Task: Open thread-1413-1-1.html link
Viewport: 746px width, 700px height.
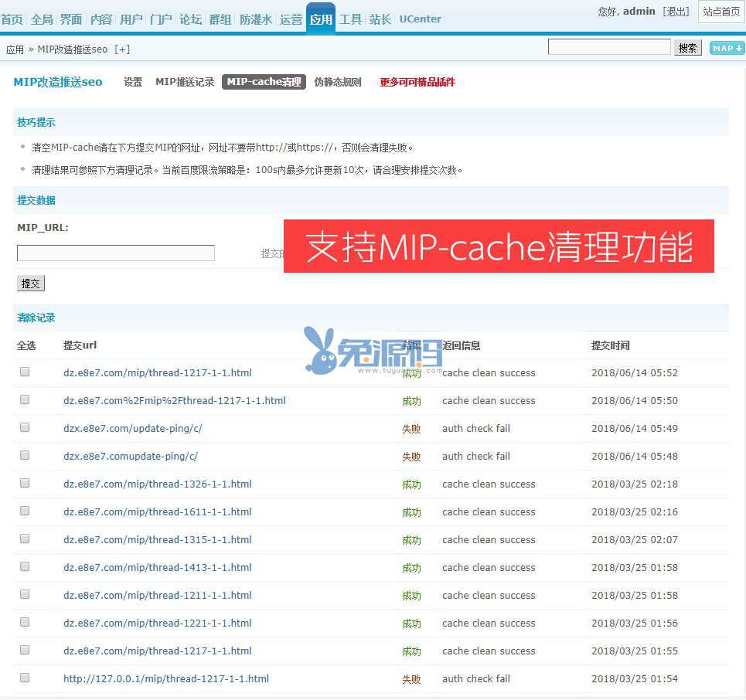Action: coord(158,568)
